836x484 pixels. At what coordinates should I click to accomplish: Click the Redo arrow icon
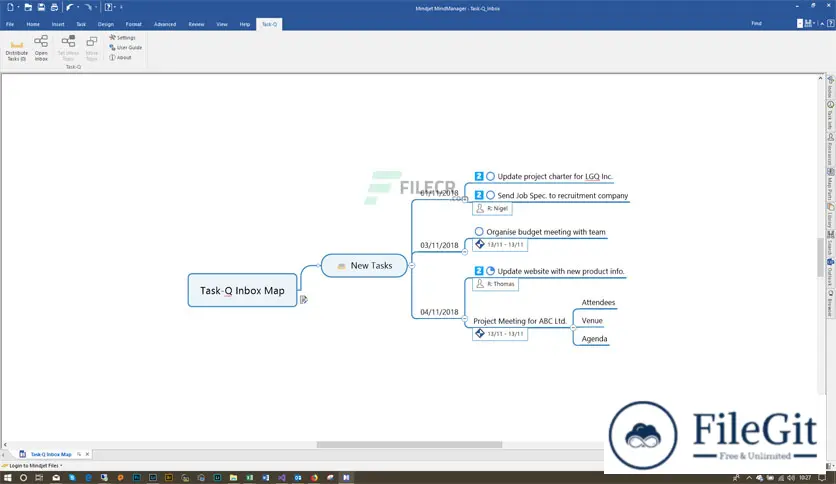[x=88, y=7]
